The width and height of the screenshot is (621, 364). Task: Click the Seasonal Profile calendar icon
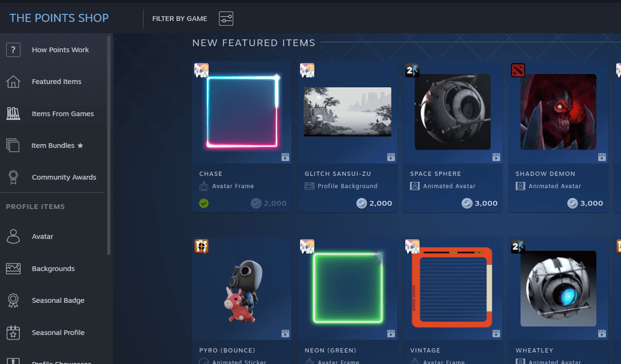pyautogui.click(x=13, y=332)
